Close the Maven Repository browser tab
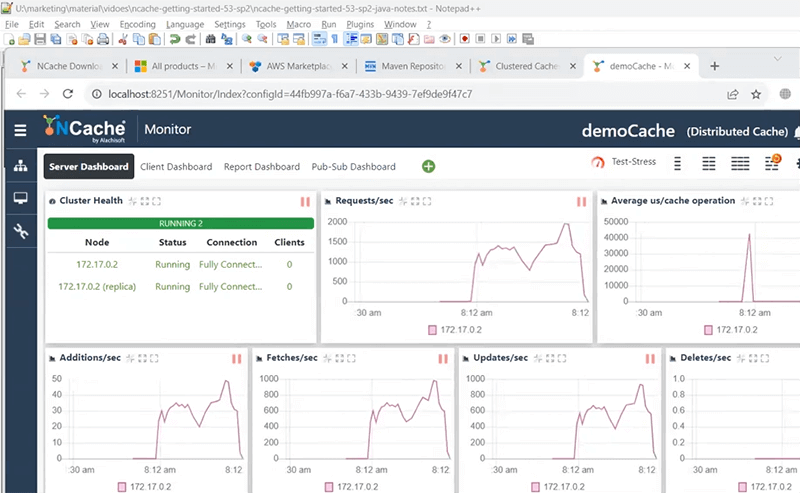 coord(459,66)
